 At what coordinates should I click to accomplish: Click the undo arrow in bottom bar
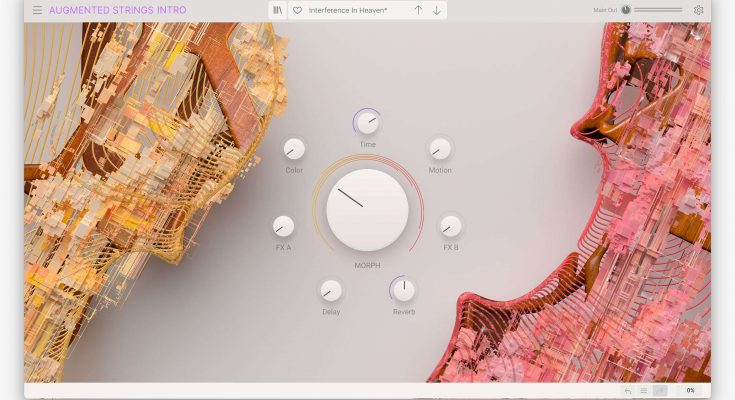click(627, 390)
